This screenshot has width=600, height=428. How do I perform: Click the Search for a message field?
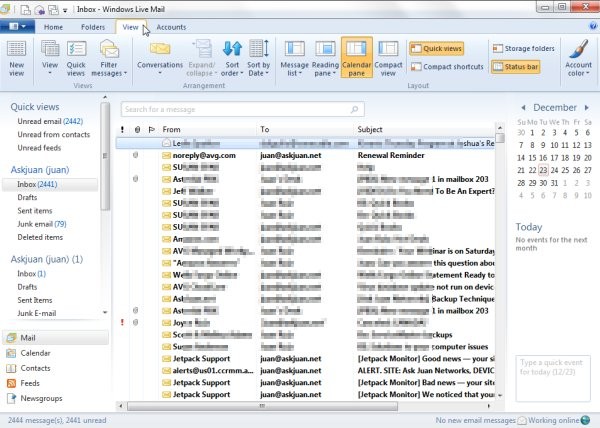243,109
